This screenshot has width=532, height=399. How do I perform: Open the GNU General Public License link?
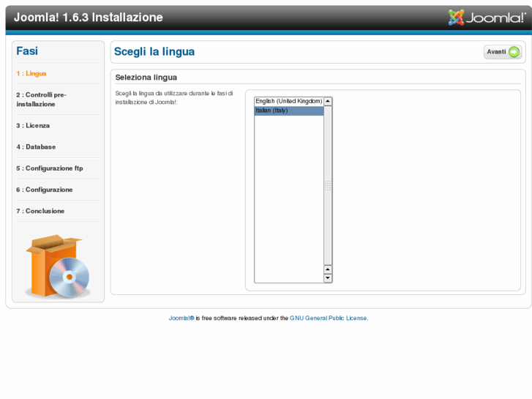[x=328, y=318]
